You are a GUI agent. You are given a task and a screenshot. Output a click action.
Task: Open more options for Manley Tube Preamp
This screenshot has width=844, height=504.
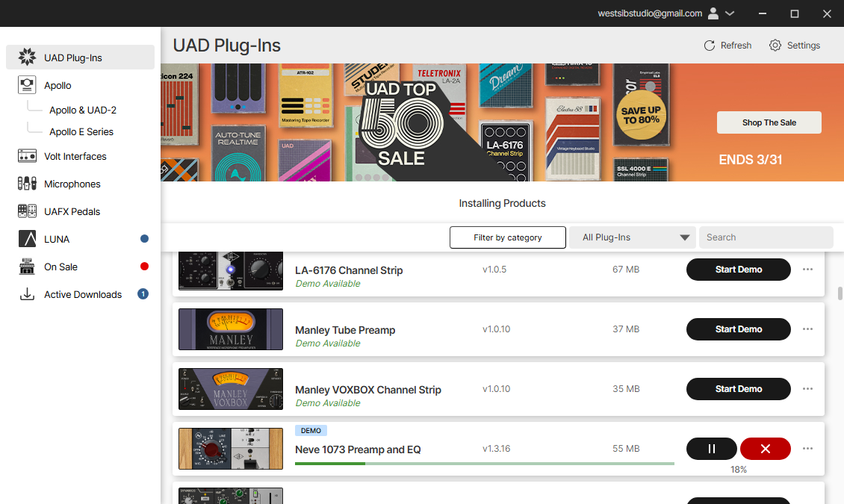807,329
